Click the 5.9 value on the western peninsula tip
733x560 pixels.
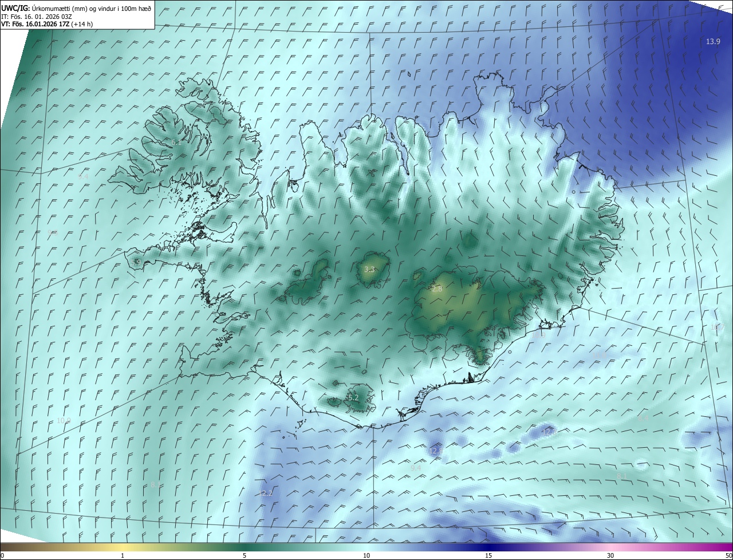[x=136, y=262]
